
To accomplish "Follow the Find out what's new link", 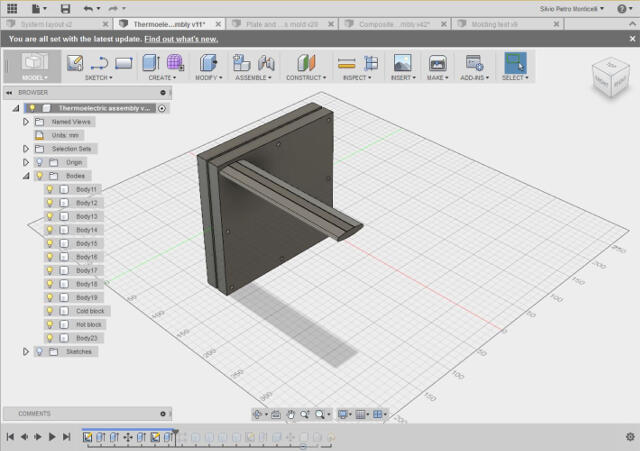I will click(181, 39).
